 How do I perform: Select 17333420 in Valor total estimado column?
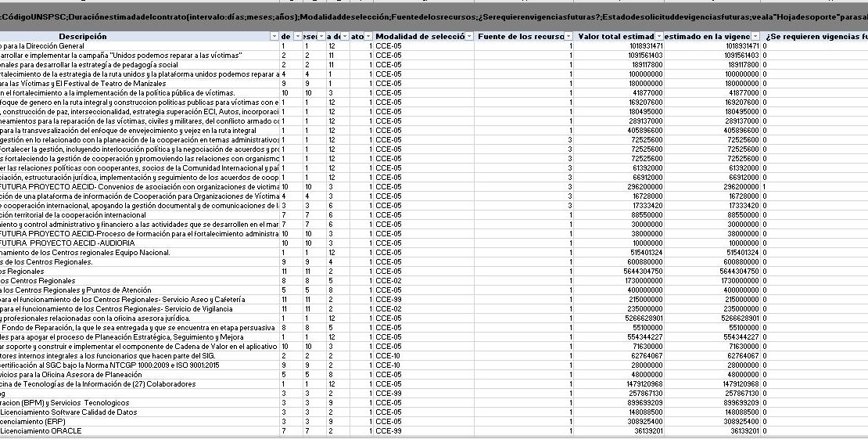click(x=619, y=206)
